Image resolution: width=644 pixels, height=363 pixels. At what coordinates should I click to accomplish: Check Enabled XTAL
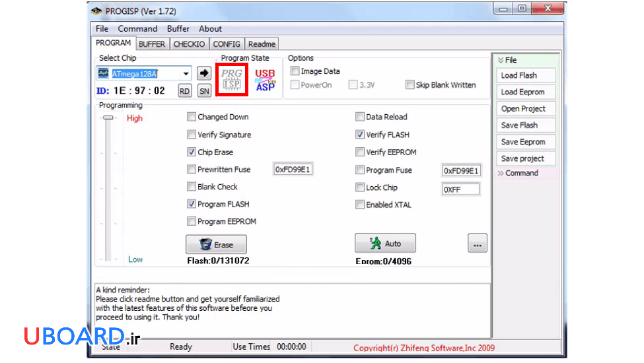[x=360, y=205]
